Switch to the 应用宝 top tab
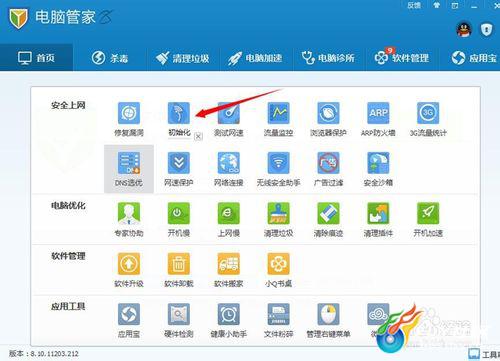Viewport: 500px width, 361px height. 474,58
